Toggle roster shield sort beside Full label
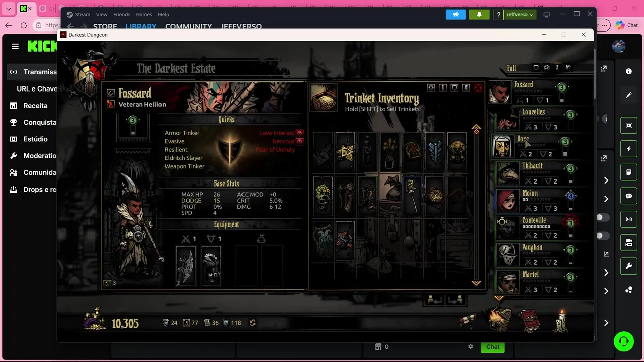 click(536, 67)
